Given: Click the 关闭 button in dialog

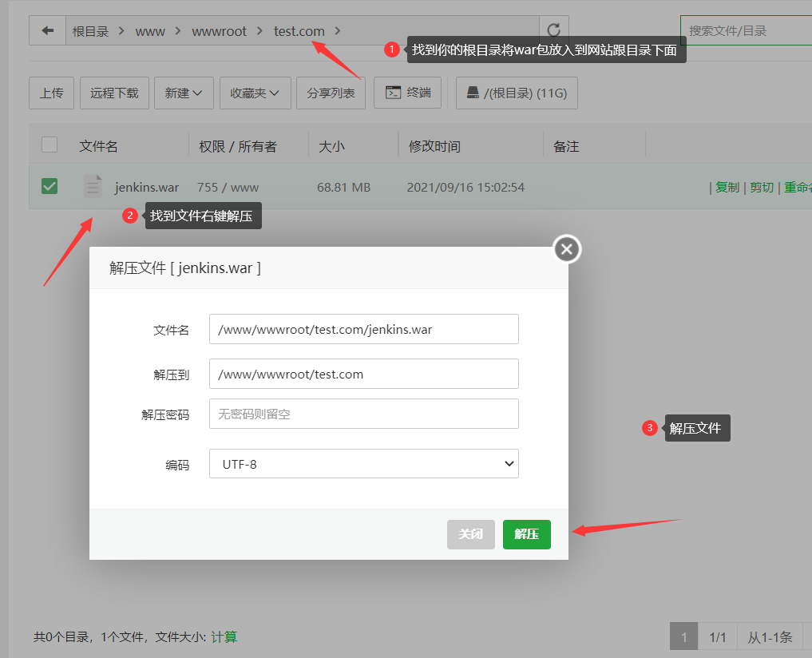Looking at the screenshot, I should coord(471,534).
